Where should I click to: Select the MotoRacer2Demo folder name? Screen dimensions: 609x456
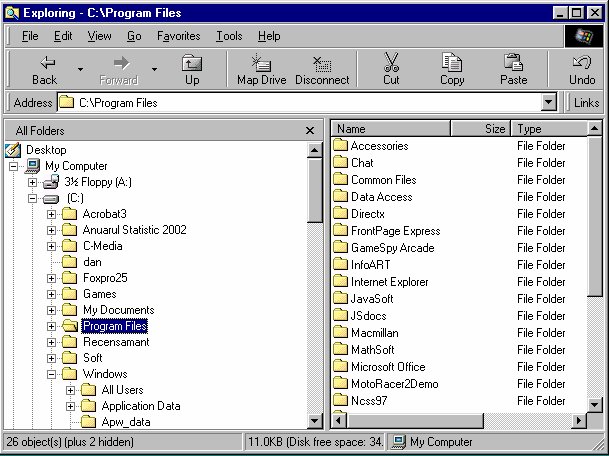pos(395,384)
